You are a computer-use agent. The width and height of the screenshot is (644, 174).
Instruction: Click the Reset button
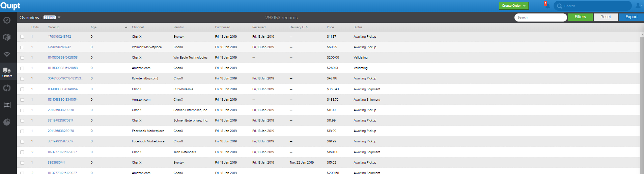[x=606, y=17]
